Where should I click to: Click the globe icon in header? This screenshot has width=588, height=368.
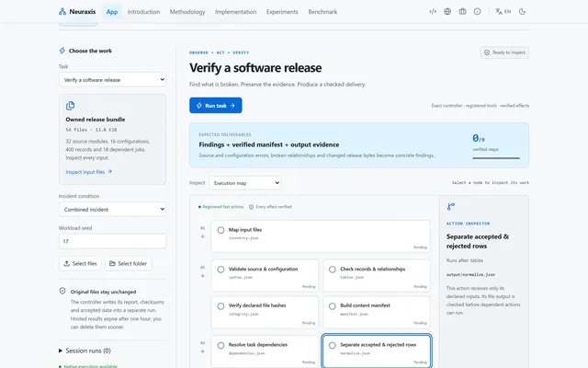pos(447,12)
